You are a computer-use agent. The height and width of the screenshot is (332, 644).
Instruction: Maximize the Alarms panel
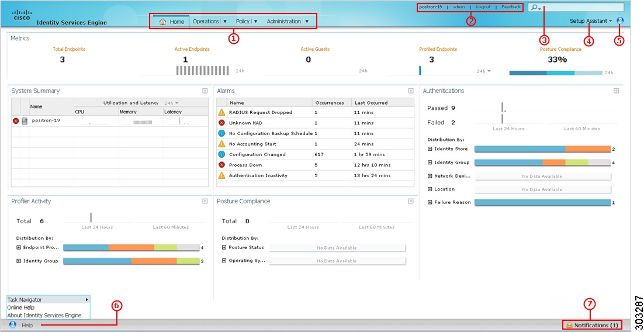pos(410,91)
